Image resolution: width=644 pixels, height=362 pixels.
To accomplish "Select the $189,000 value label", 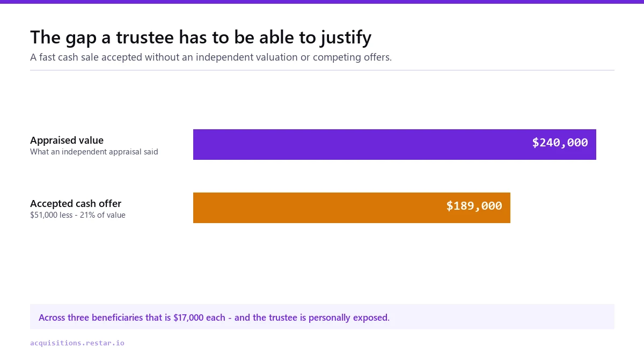I will [474, 206].
